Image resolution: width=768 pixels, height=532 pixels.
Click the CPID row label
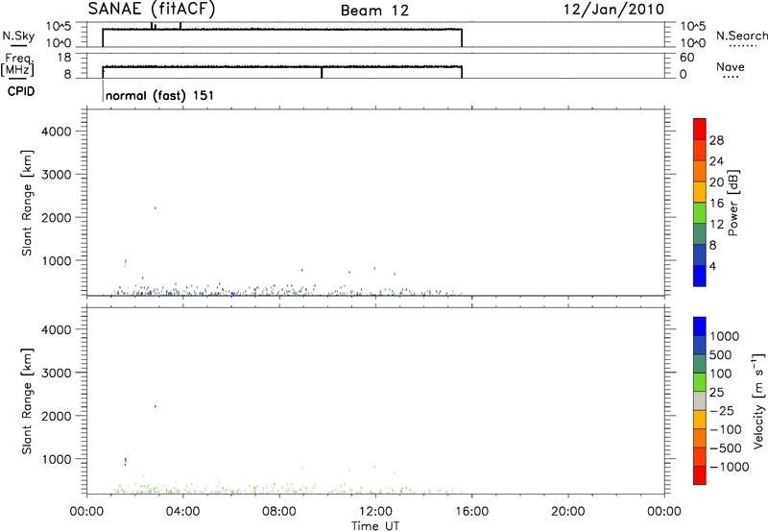coord(21,91)
